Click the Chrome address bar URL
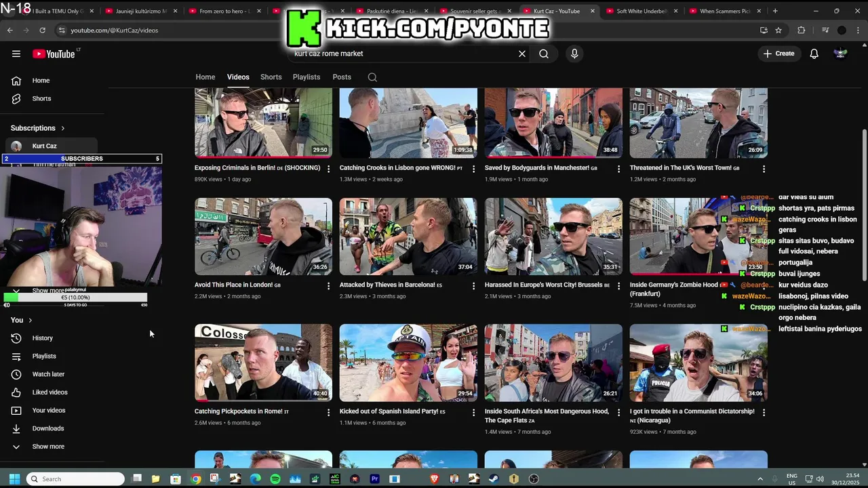This screenshot has height=488, width=868. [x=114, y=30]
